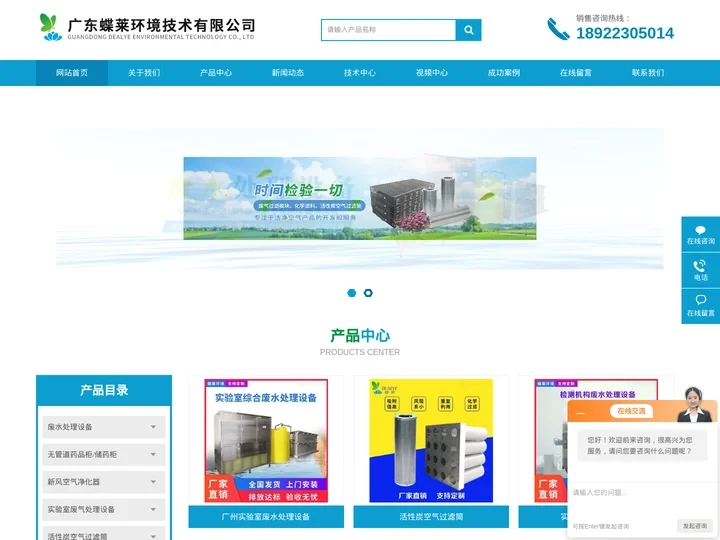The image size is (720, 540).
Task: Open 新闻动态 menu item
Action: point(288,73)
